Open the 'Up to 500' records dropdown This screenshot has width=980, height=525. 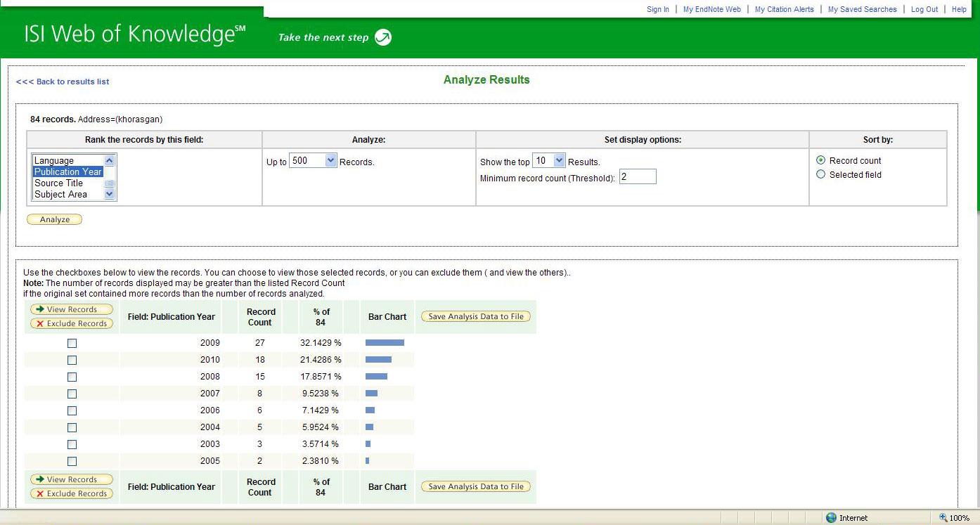tap(314, 161)
